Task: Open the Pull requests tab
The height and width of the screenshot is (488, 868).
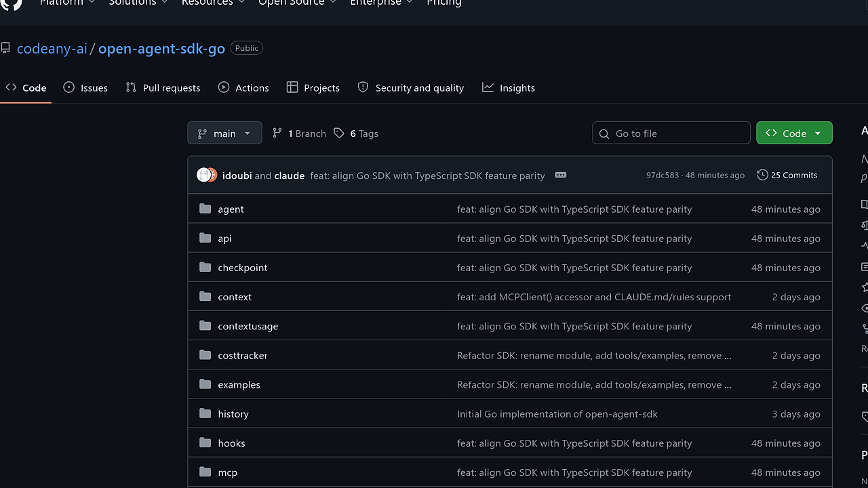Action: click(x=163, y=88)
